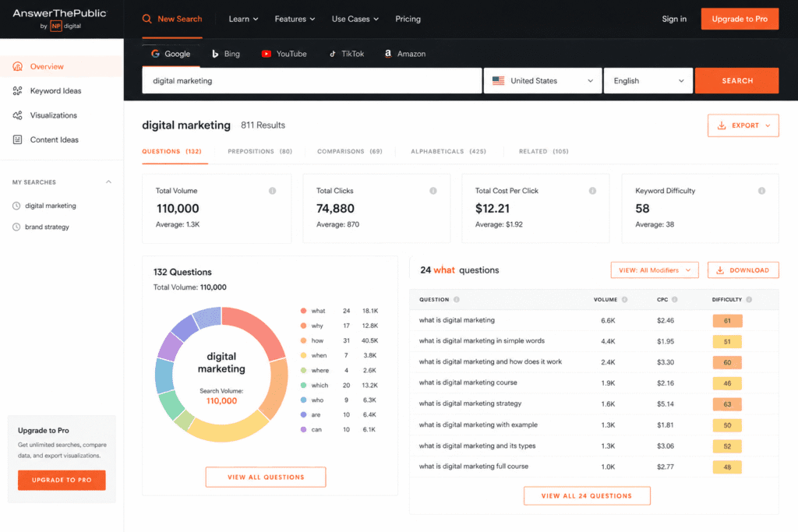Click the Keyword Difficulty info icon
The height and width of the screenshot is (532, 798).
(x=761, y=191)
